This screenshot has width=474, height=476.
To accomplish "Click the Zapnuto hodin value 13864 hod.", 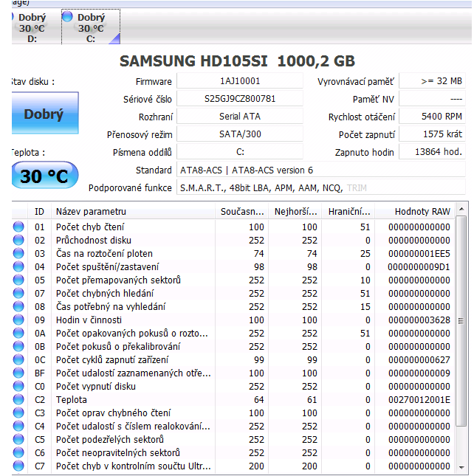I will (432, 151).
